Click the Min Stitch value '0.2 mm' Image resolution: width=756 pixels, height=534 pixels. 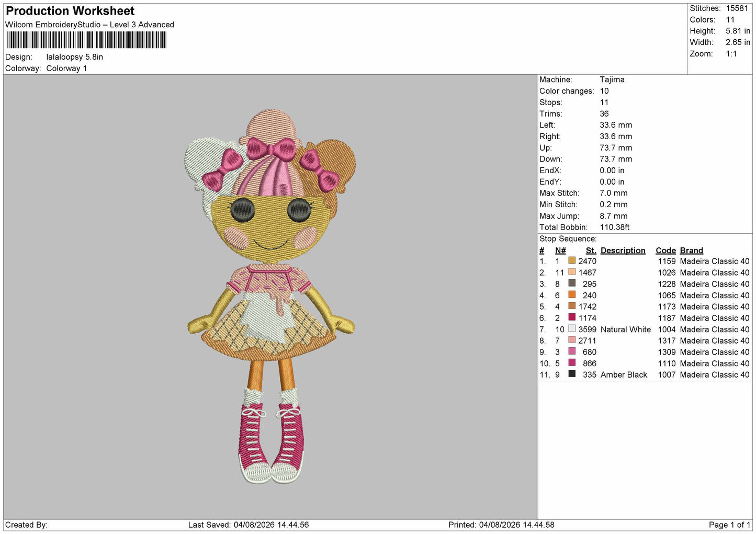tap(614, 204)
